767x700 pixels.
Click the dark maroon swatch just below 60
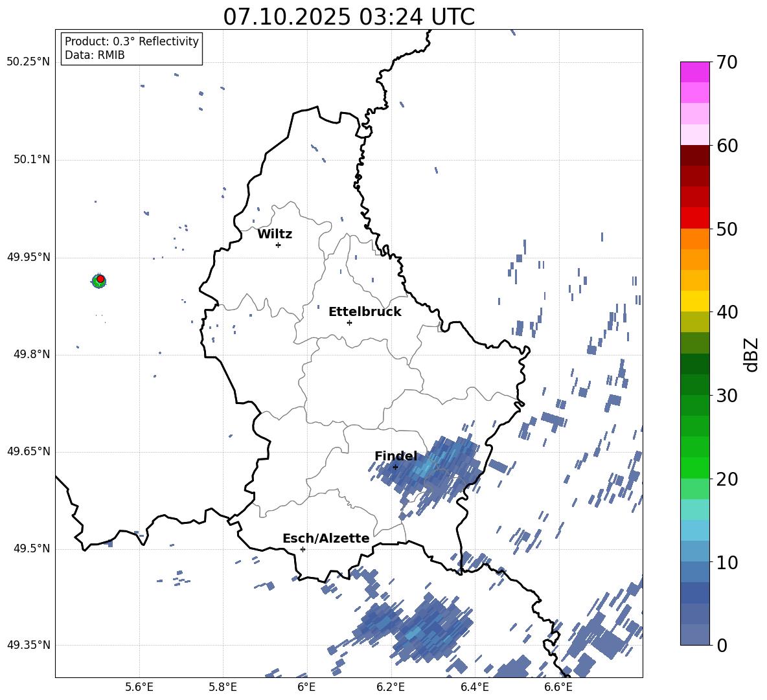click(694, 155)
